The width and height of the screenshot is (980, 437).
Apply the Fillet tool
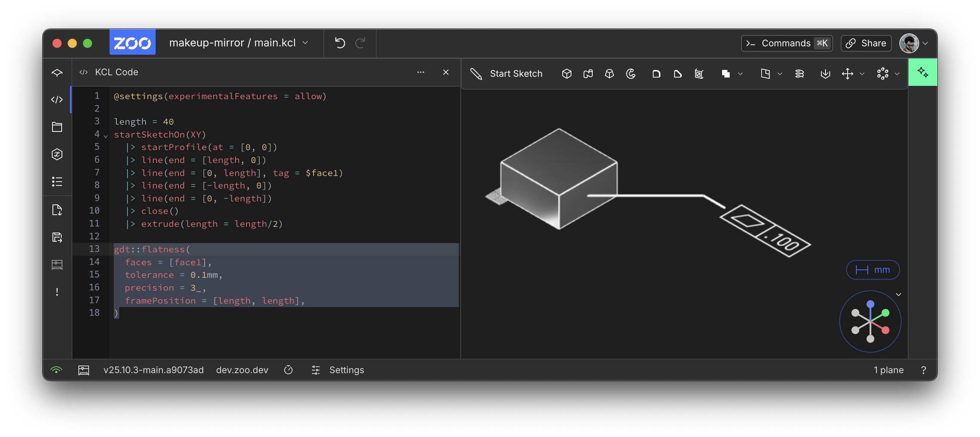tap(656, 74)
